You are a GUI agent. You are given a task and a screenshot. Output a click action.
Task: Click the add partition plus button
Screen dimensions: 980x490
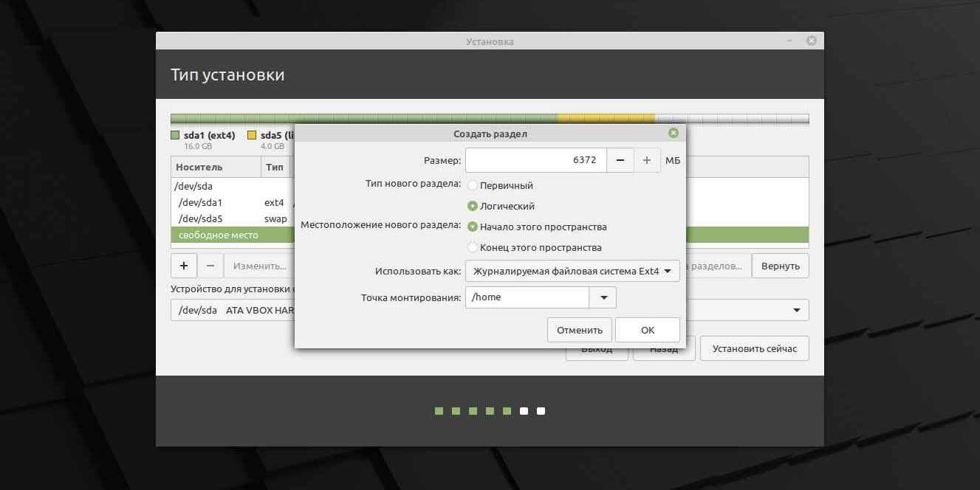pyautogui.click(x=184, y=266)
